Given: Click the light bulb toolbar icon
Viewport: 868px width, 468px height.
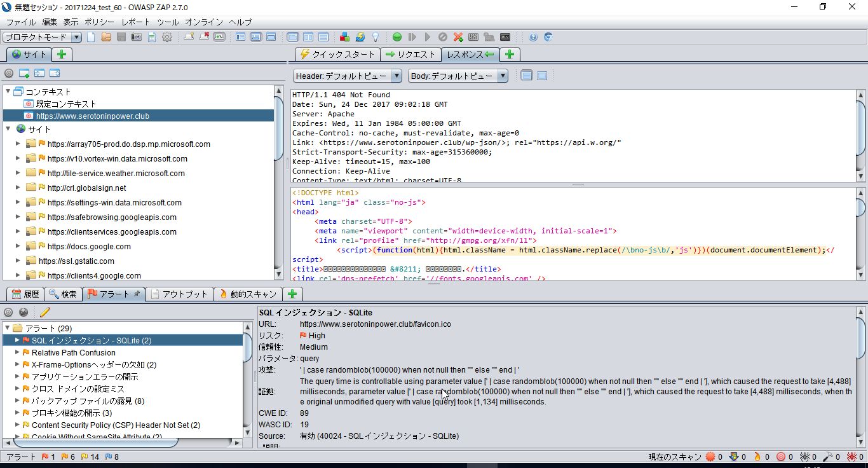Looking at the screenshot, I should tap(376, 37).
